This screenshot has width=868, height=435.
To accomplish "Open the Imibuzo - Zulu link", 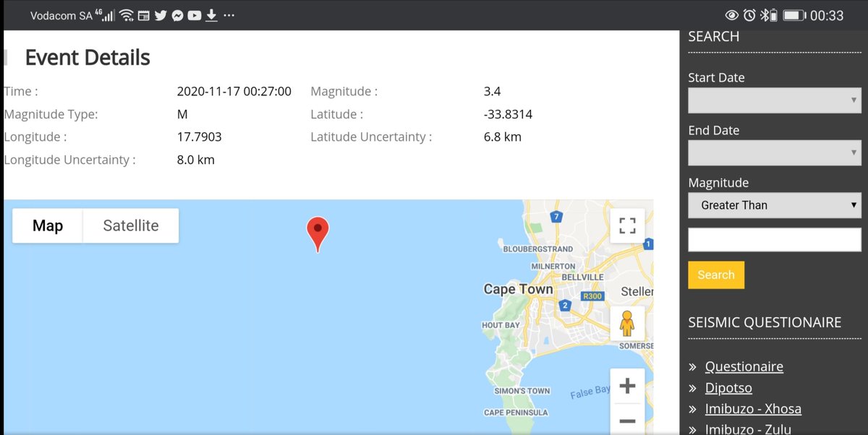I will click(x=749, y=429).
